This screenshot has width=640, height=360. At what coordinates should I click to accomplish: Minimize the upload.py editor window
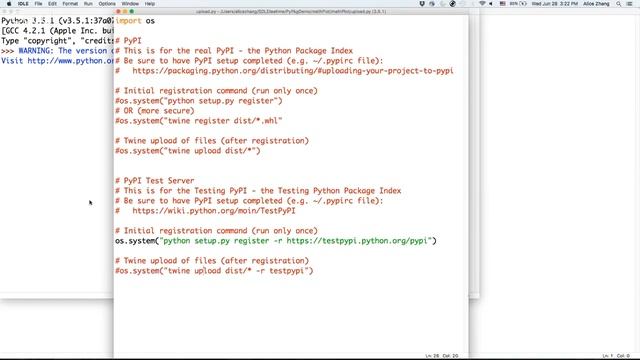click(125, 11)
